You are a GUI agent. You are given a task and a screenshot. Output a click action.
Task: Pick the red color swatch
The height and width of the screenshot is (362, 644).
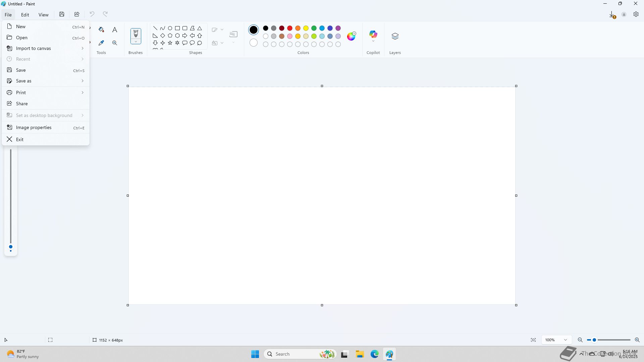[x=290, y=28]
